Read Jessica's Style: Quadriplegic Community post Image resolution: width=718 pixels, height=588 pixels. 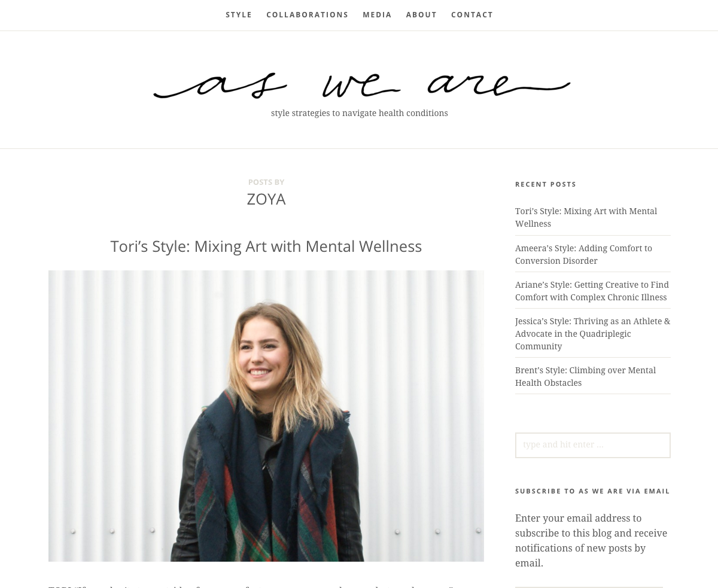click(592, 334)
